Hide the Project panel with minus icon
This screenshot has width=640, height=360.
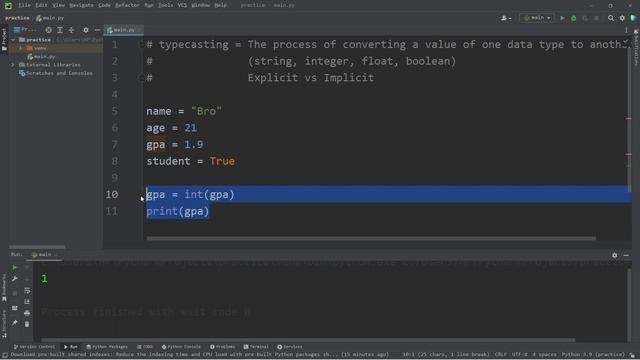click(x=97, y=30)
